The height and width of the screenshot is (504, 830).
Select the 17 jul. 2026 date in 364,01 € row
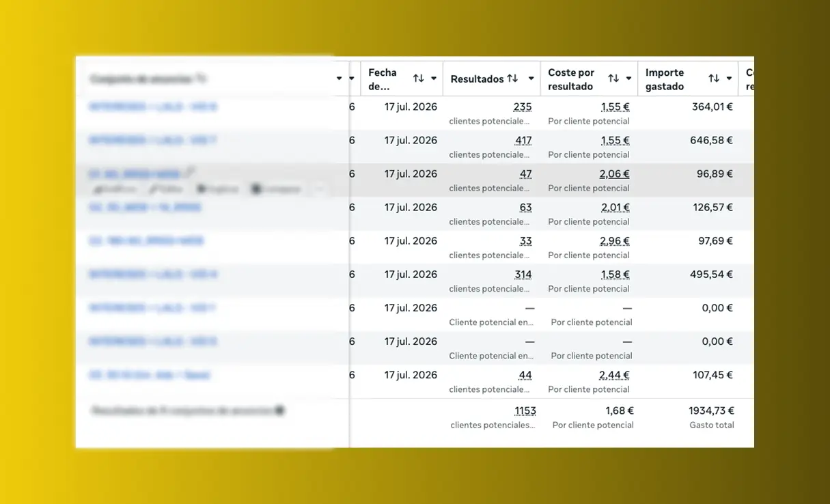[x=411, y=107]
